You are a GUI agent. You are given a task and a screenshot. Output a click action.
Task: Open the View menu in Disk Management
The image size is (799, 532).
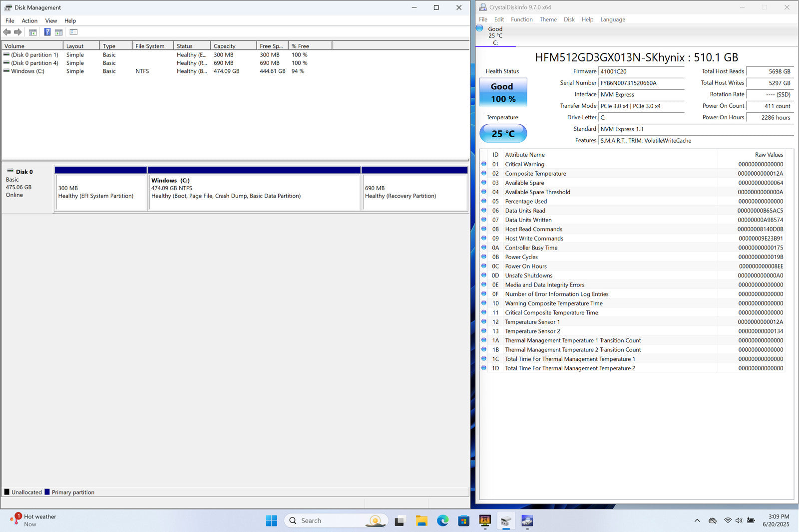point(51,20)
